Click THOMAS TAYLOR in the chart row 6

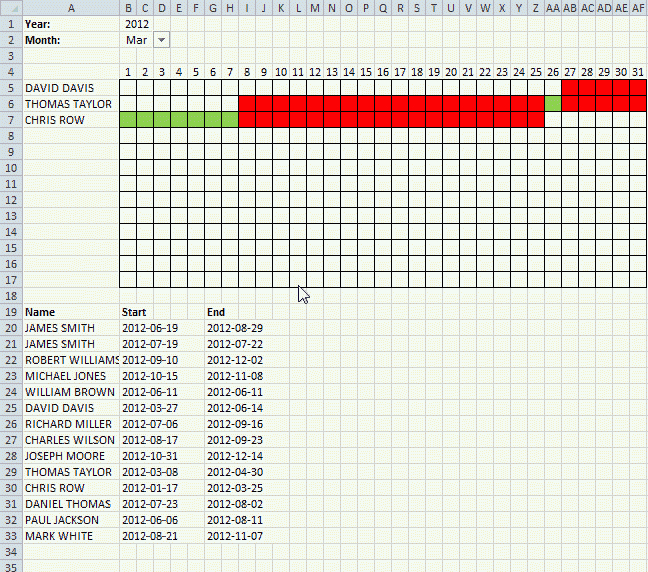(x=68, y=104)
